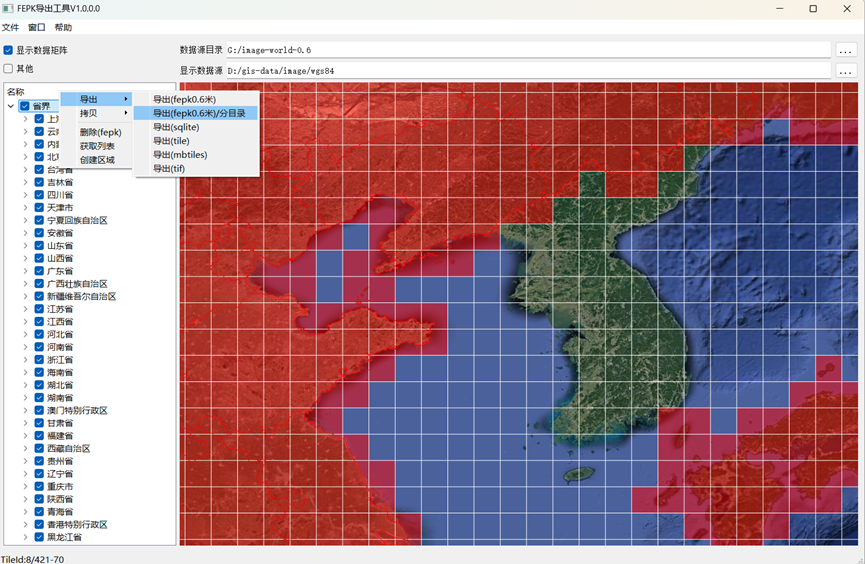
Task: Select 导出(tif) option
Action: click(197, 168)
